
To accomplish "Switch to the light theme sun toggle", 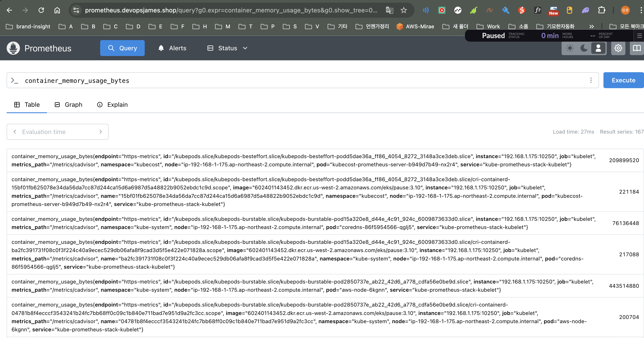I will point(570,48).
